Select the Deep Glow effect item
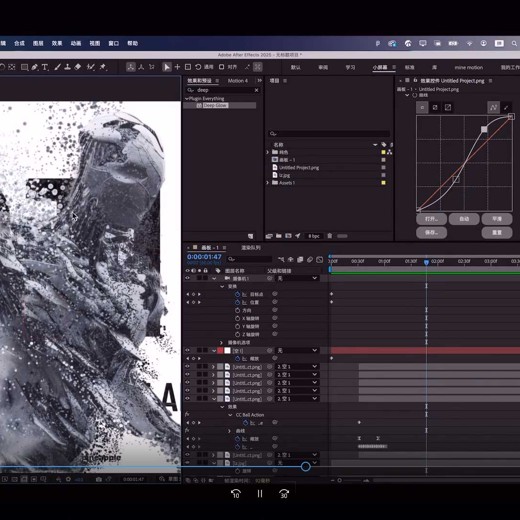 tap(215, 105)
